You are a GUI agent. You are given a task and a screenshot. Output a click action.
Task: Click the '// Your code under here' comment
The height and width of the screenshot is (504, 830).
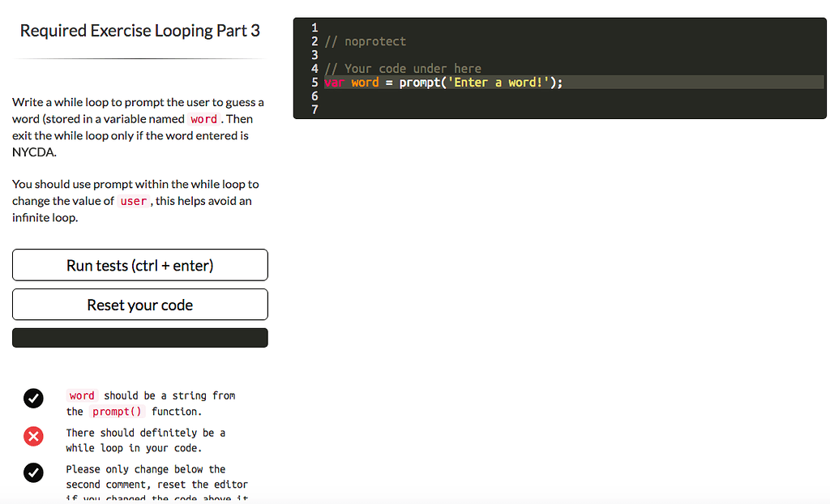click(x=402, y=69)
